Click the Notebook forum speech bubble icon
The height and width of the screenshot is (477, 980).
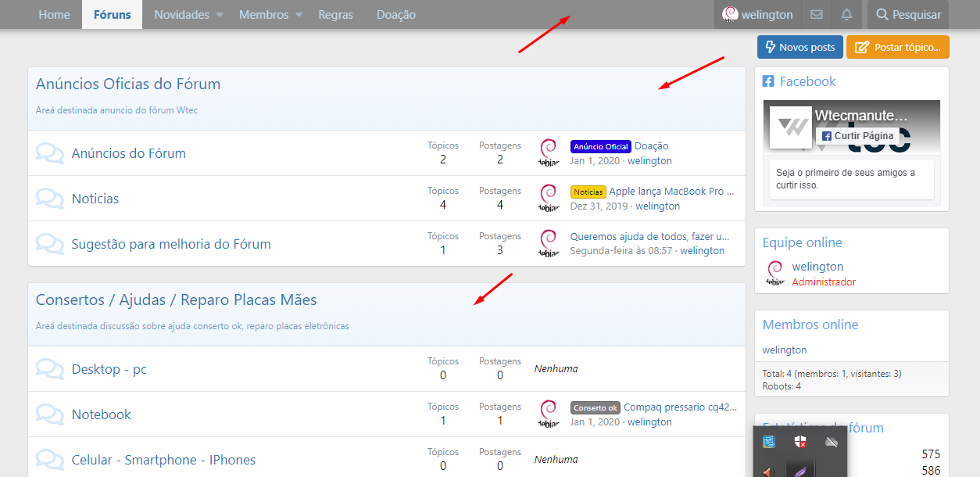[x=50, y=414]
